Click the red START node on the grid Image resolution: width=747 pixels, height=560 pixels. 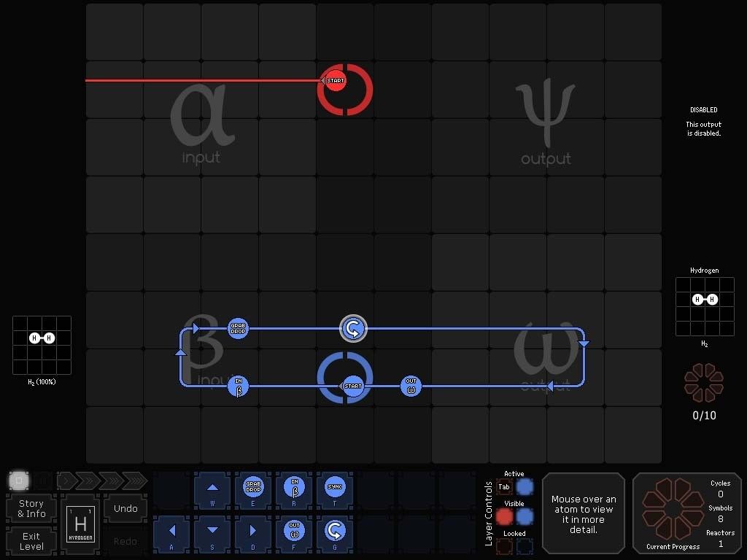pos(336,80)
